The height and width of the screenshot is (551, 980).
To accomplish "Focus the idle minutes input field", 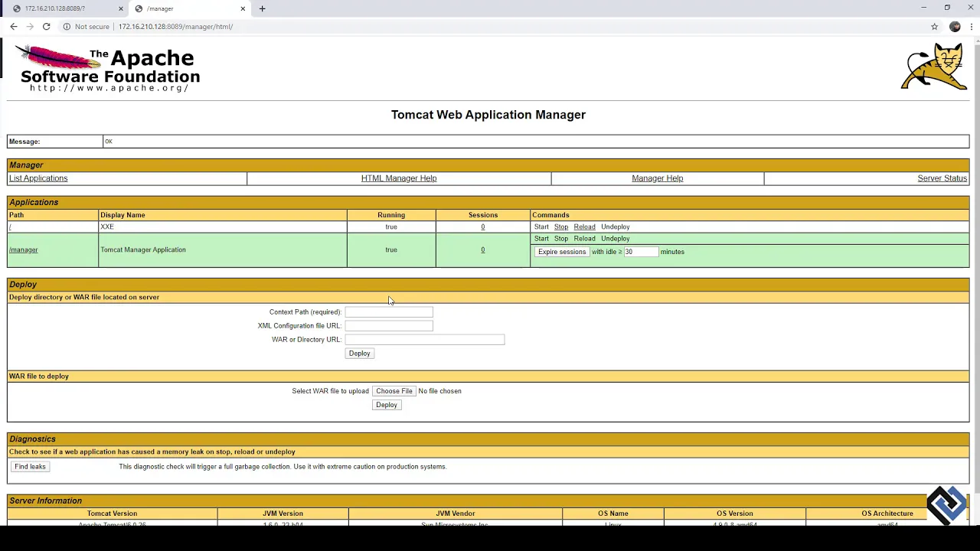I will coord(640,252).
